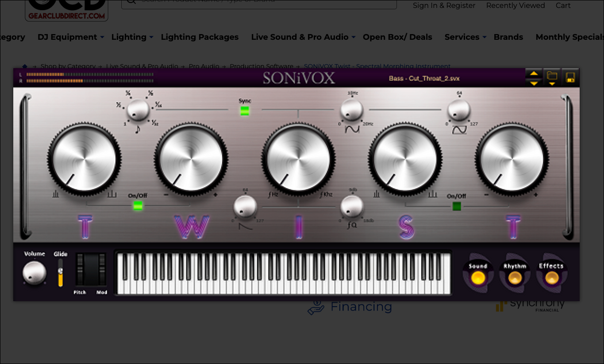Click the Financing link below the image
The width and height of the screenshot is (604, 364).
coord(350,307)
